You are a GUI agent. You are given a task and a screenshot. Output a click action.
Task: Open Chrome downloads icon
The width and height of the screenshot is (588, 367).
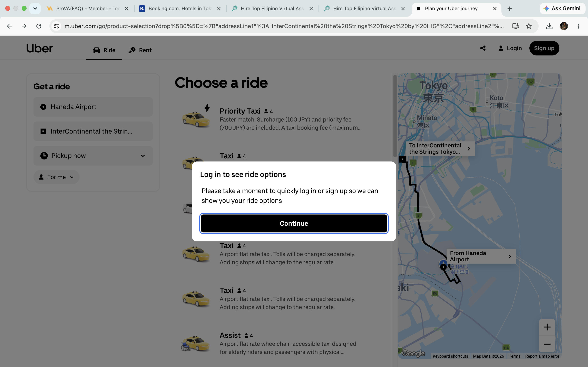click(x=549, y=26)
